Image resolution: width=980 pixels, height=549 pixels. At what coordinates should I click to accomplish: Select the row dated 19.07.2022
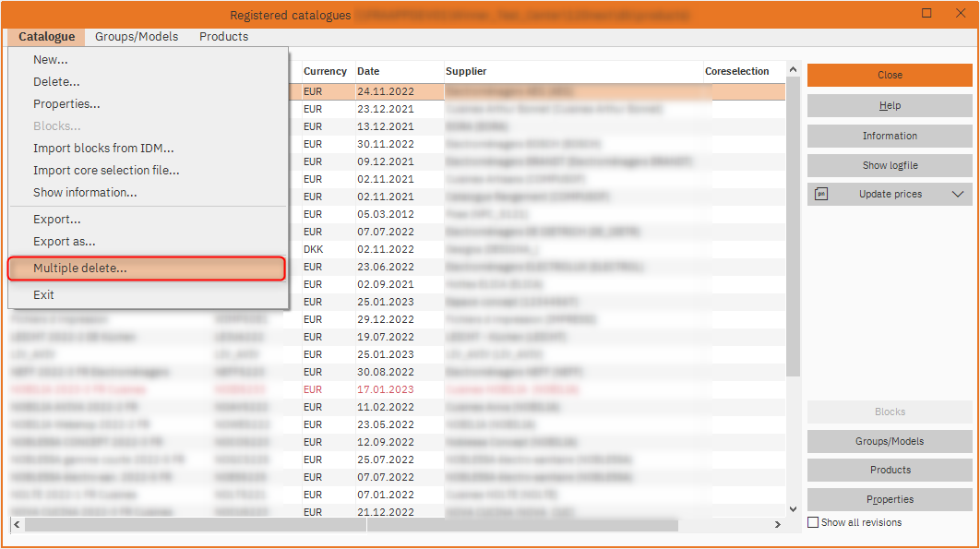coord(397,337)
